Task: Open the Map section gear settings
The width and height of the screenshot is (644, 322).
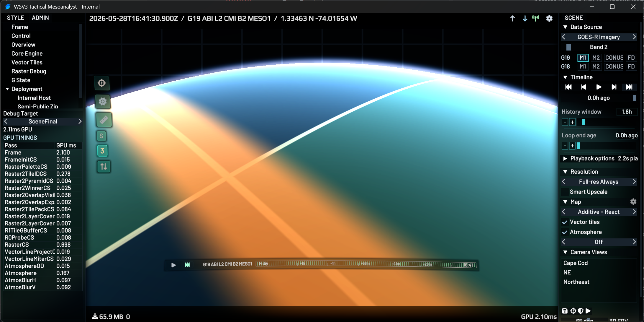Action: [x=633, y=202]
